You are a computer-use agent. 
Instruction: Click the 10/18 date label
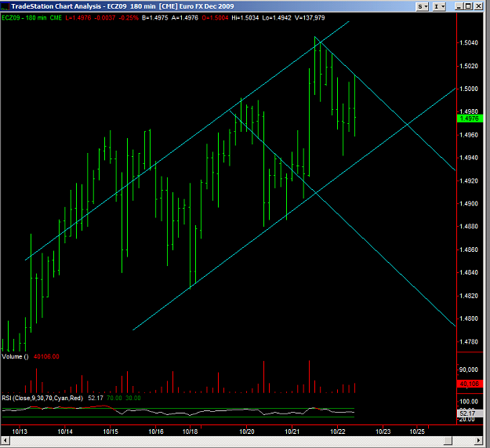(190, 432)
